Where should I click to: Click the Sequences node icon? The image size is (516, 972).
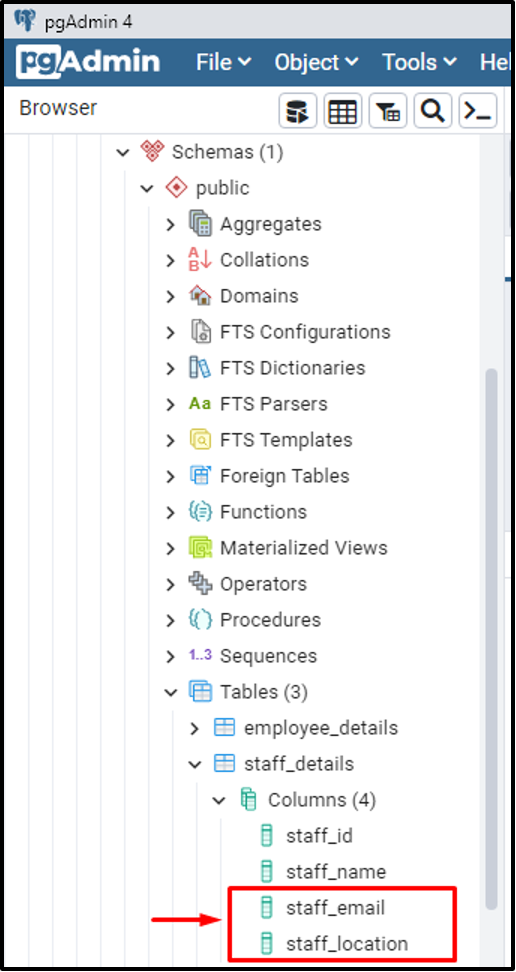(200, 656)
